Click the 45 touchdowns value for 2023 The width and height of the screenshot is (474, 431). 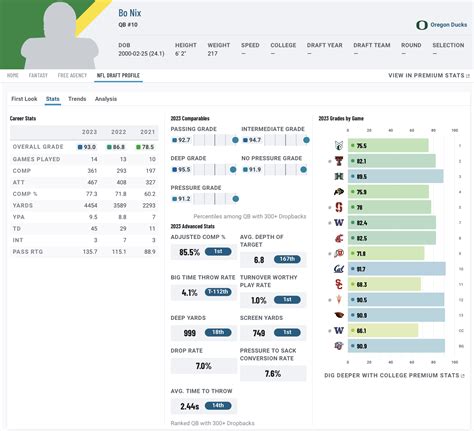pos(94,229)
